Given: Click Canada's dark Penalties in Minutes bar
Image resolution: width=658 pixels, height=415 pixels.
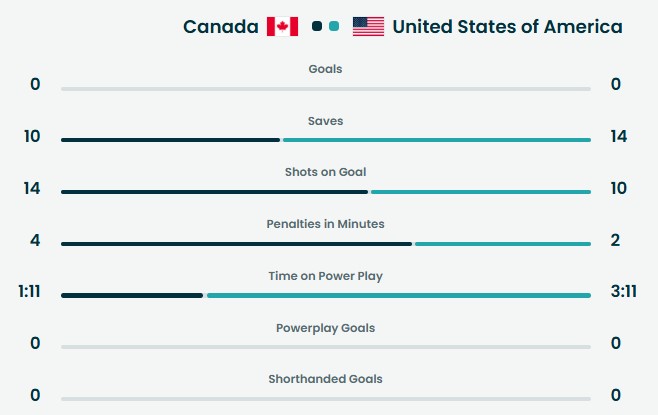Looking at the screenshot, I should click(236, 243).
